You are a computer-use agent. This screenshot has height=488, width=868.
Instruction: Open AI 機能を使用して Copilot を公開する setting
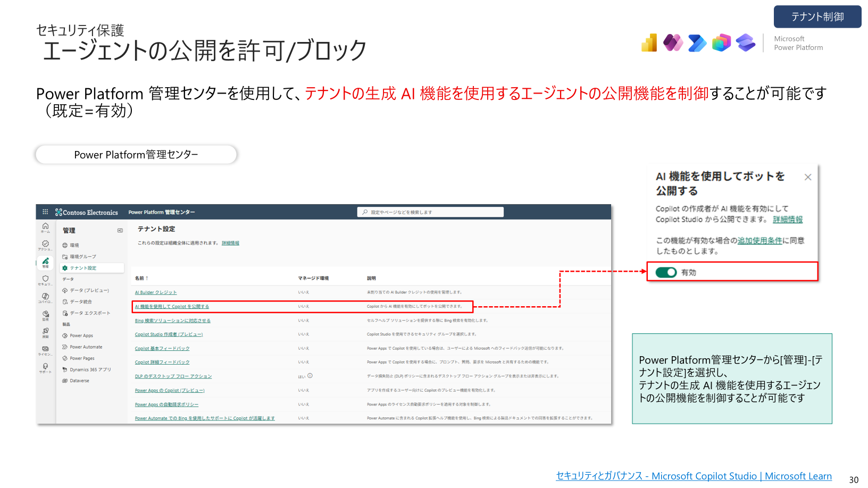(172, 307)
